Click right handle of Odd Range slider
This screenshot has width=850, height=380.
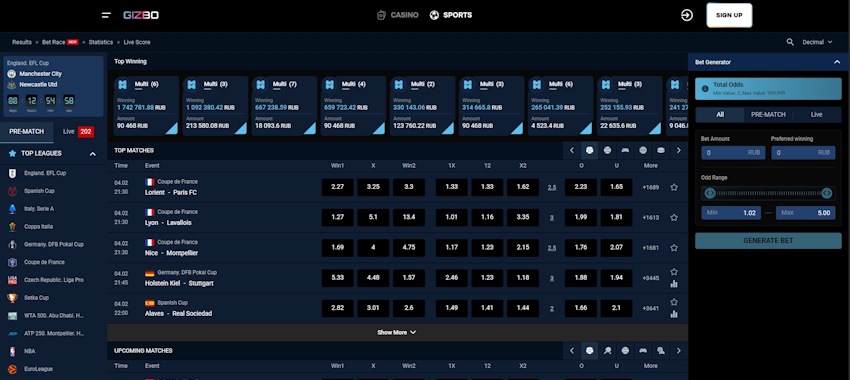pos(827,193)
